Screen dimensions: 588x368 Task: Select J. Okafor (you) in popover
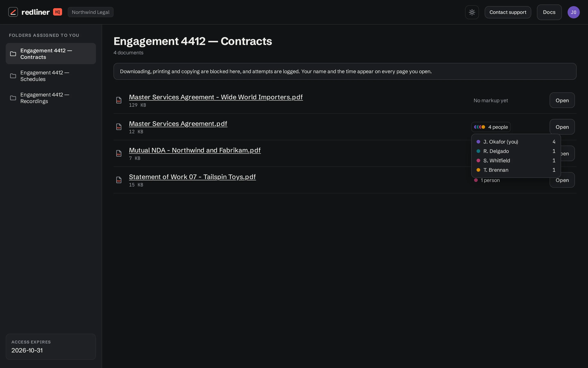(x=516, y=142)
